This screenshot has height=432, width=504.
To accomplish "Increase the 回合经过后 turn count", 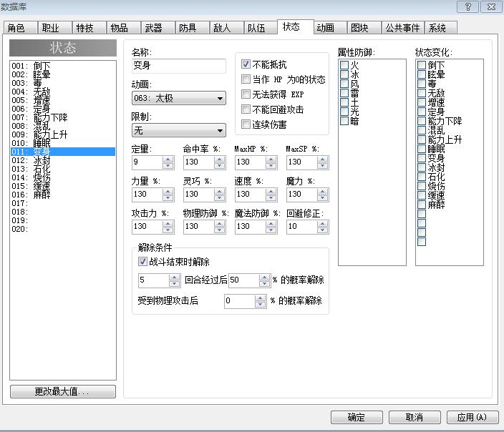I will (x=174, y=277).
